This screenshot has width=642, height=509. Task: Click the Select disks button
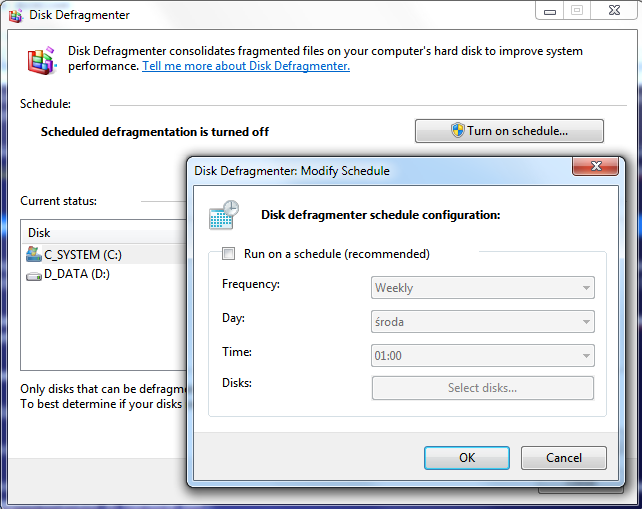[x=483, y=388]
